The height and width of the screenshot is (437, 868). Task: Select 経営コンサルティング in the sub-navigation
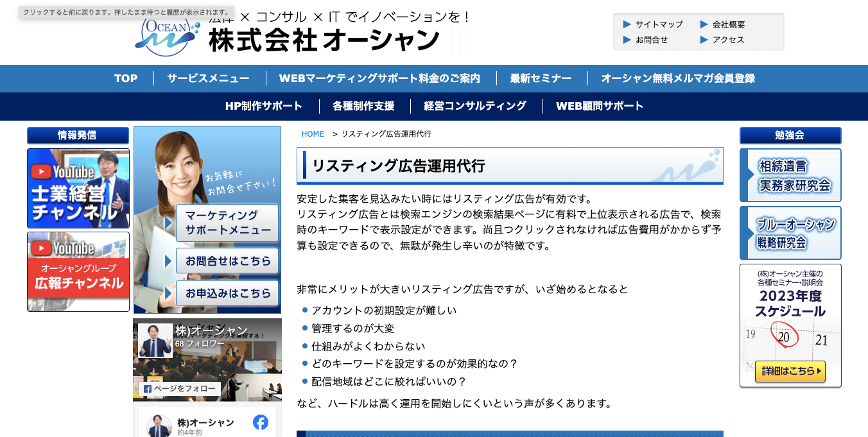475,106
